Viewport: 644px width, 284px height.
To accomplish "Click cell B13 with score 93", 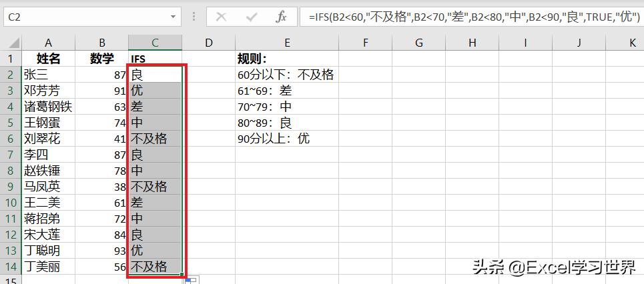I will [102, 251].
